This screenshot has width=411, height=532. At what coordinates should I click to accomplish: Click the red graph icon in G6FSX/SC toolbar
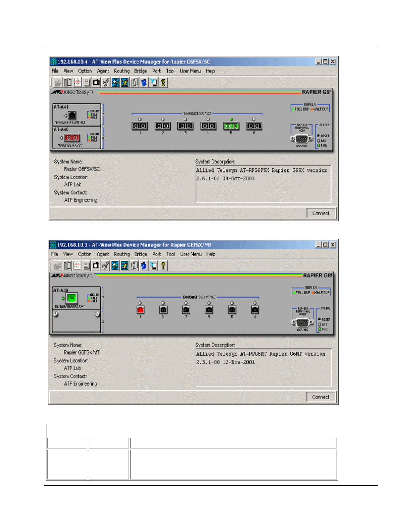tap(77, 83)
